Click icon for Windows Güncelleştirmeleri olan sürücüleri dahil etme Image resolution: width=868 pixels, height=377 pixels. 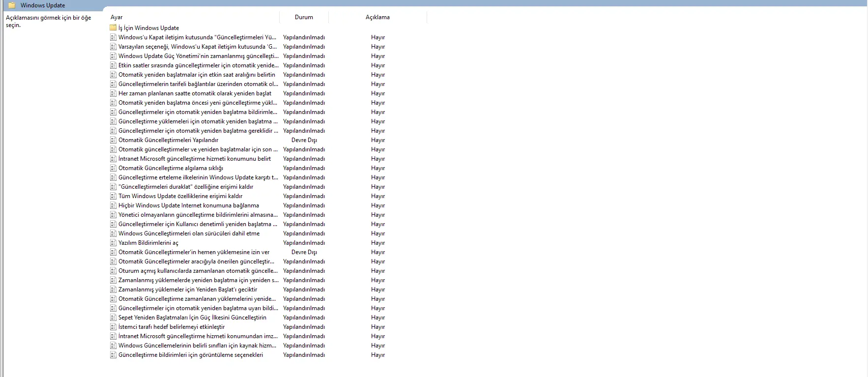click(113, 233)
